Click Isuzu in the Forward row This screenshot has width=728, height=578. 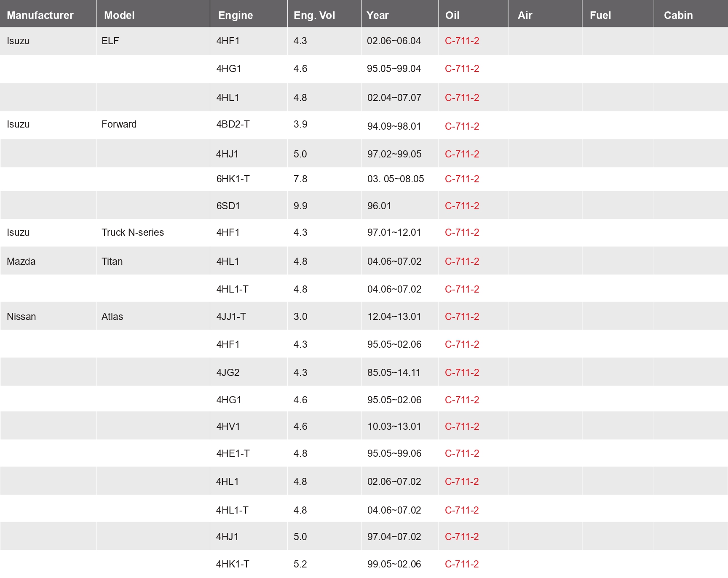(x=18, y=124)
